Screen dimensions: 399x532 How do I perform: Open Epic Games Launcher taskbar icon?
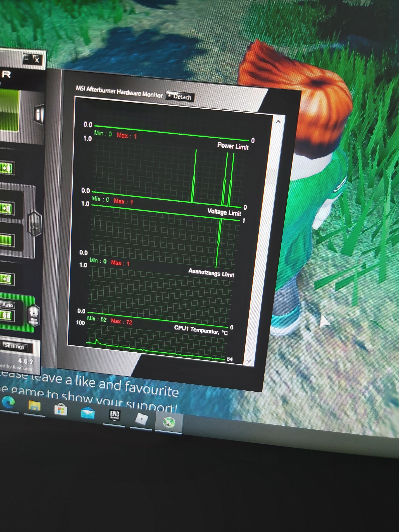[115, 415]
